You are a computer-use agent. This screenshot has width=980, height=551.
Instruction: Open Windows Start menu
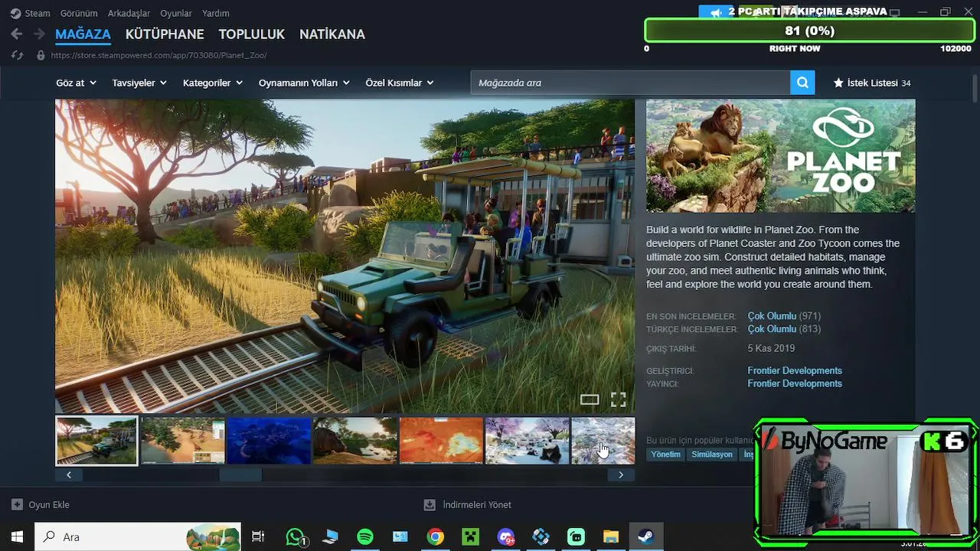(17, 536)
